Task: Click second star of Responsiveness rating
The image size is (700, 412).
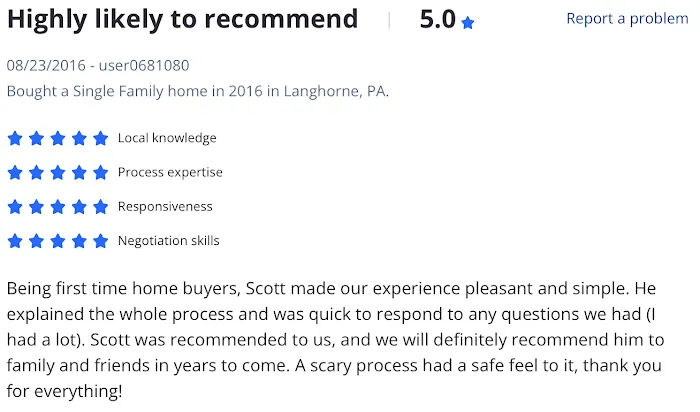Action: [36, 207]
